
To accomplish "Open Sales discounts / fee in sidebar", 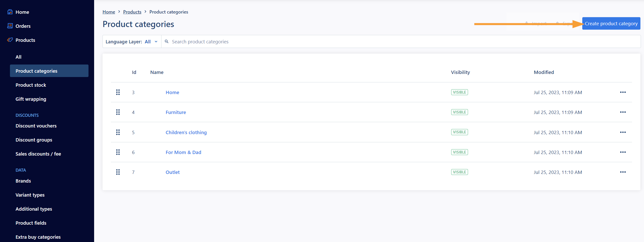I will click(x=38, y=154).
